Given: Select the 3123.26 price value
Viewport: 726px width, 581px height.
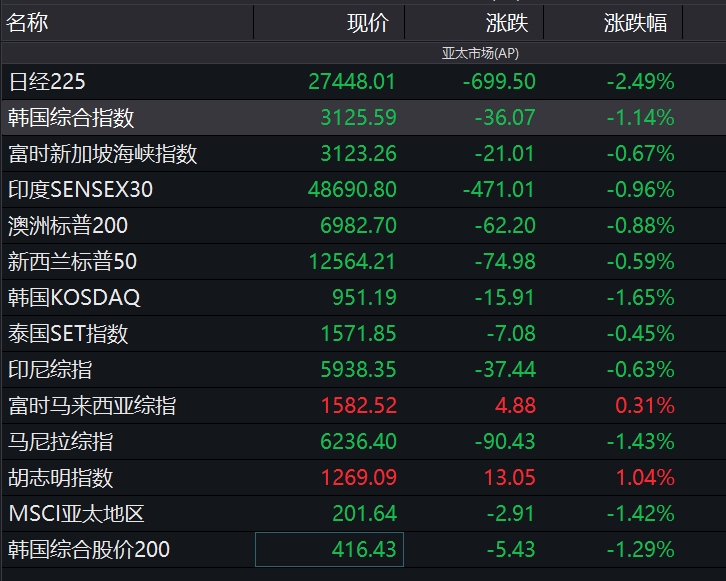Looking at the screenshot, I should tap(358, 154).
